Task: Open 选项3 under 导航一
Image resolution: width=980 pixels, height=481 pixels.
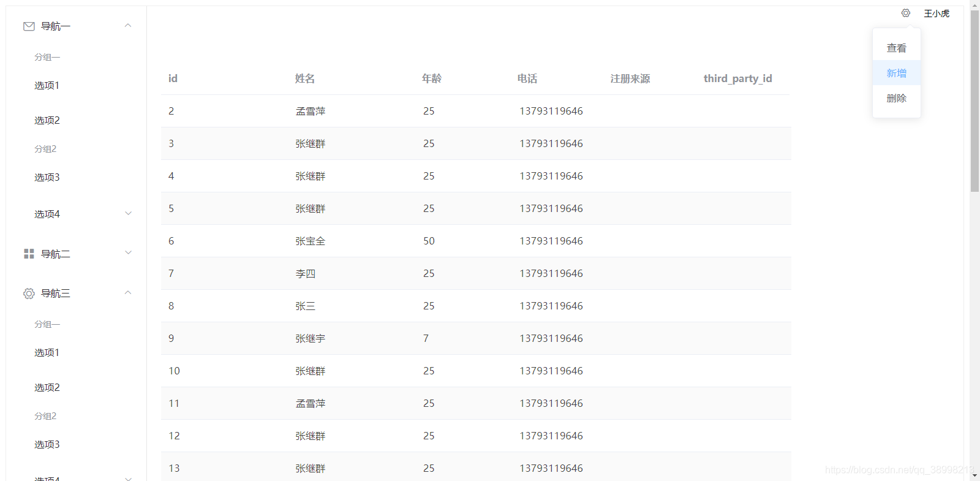Action: click(x=47, y=178)
